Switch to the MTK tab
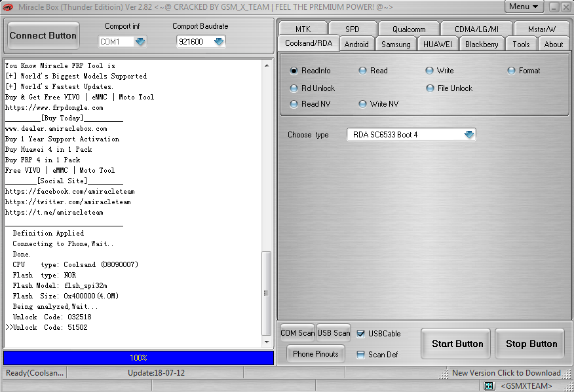Screen dimensions: 574x392 tap(303, 29)
